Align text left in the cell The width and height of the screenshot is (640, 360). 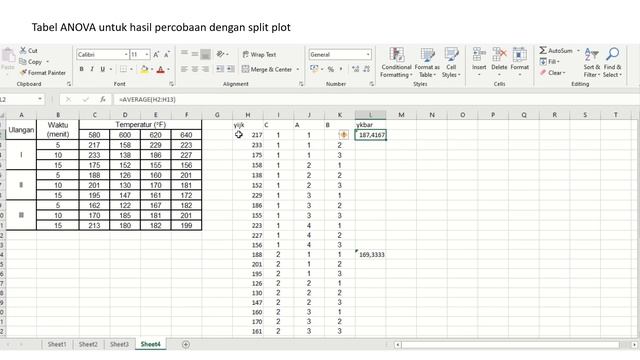pyautogui.click(x=184, y=69)
